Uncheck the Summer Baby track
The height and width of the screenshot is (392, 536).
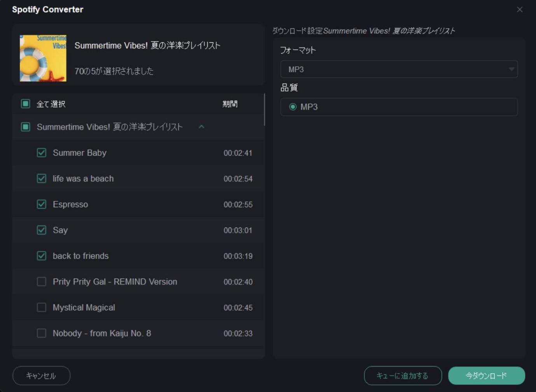pos(42,152)
